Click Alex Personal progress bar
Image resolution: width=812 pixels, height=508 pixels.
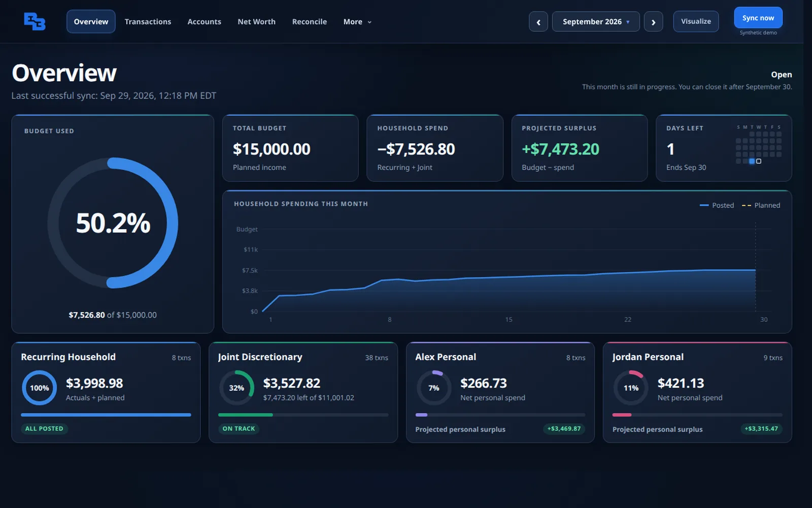(x=500, y=415)
